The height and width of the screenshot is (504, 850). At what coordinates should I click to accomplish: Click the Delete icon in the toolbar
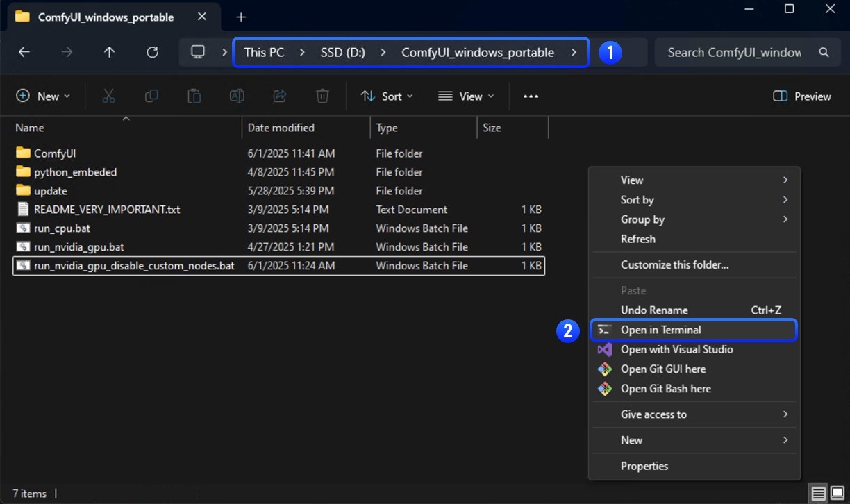click(x=322, y=96)
